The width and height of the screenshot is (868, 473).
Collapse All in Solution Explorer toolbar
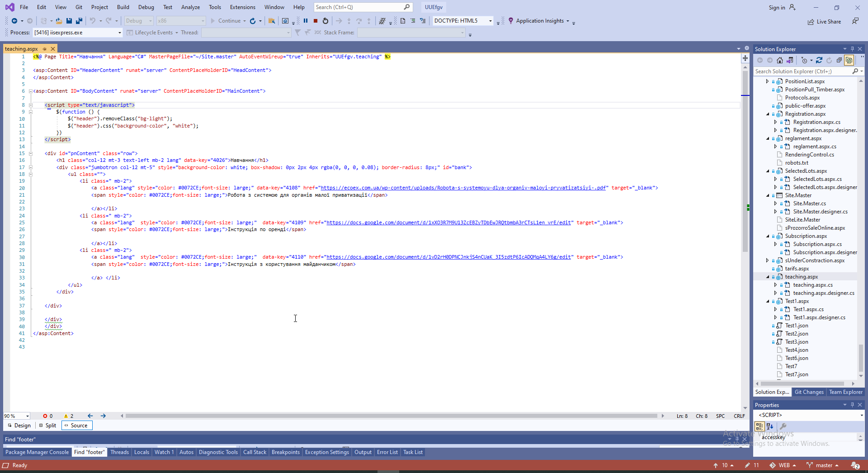click(839, 60)
